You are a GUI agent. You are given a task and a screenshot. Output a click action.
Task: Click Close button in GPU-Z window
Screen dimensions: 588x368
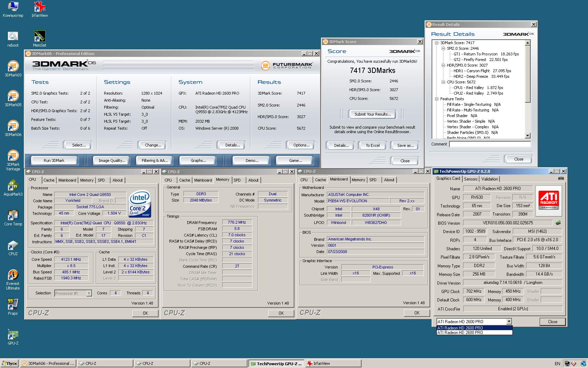point(552,321)
